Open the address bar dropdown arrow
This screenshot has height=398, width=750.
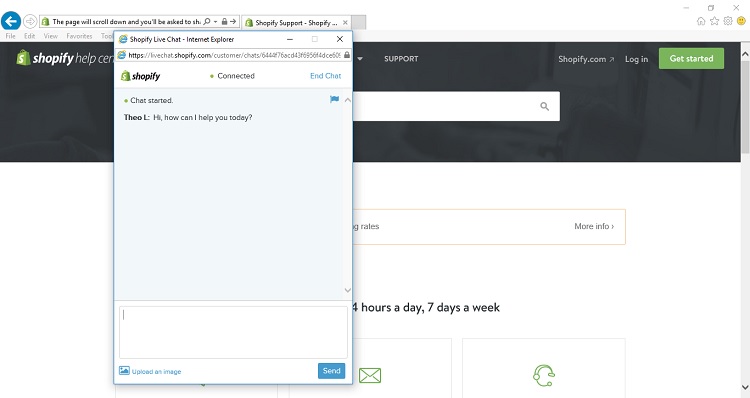(x=215, y=22)
